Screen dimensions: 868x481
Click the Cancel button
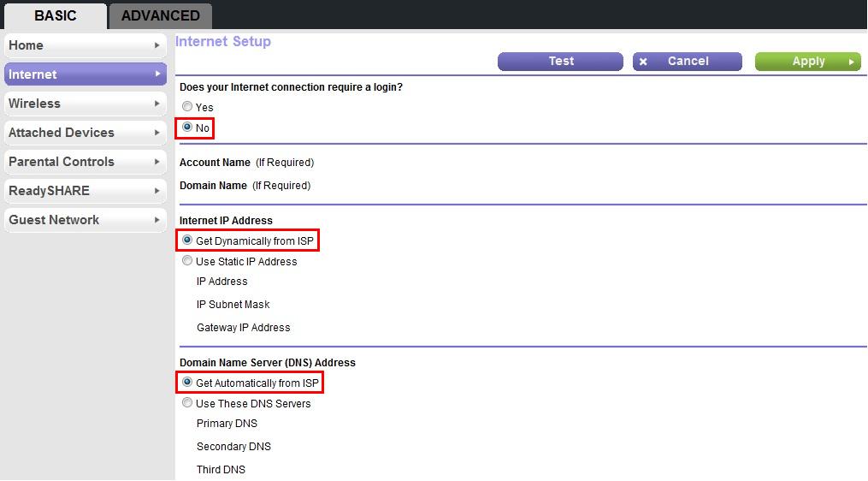click(688, 62)
